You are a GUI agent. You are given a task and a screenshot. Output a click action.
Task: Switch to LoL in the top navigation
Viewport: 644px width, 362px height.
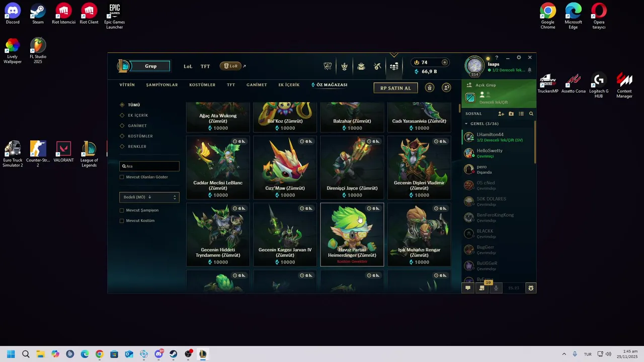[x=188, y=66]
